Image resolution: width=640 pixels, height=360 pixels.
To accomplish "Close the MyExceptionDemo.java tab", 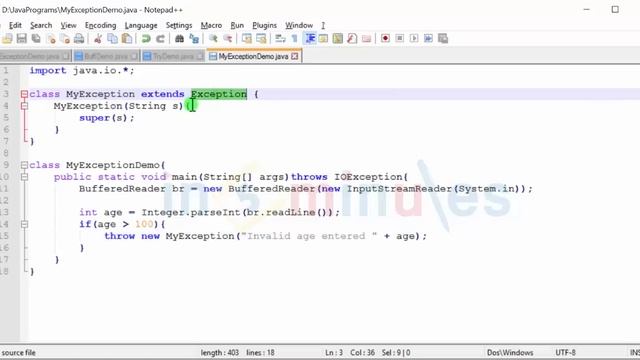I will [295, 56].
